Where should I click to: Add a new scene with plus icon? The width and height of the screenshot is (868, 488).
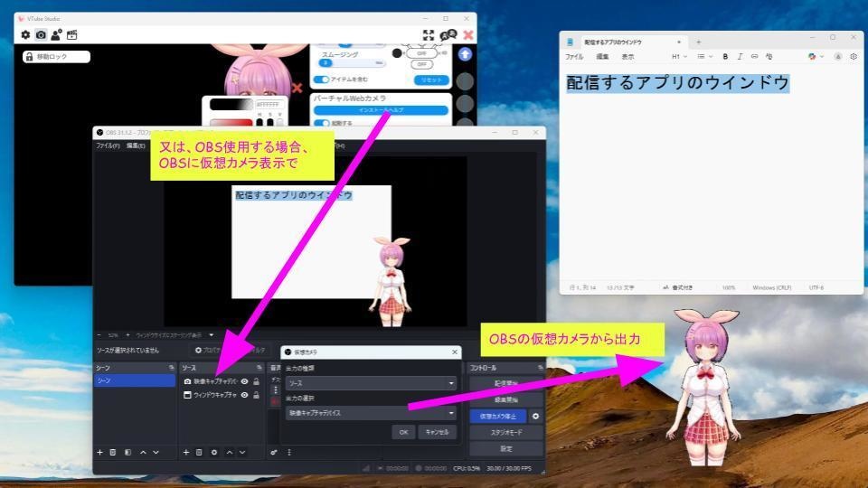[x=99, y=452]
